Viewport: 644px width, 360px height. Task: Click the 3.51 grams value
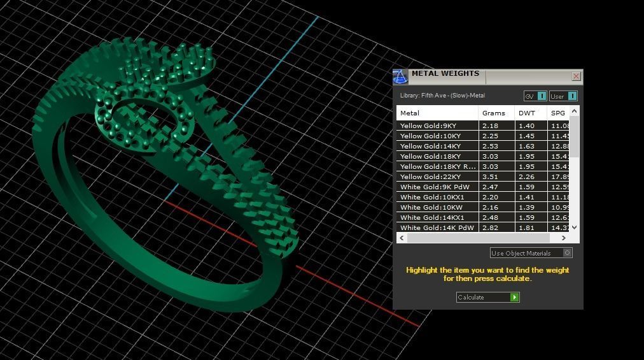[x=490, y=177]
